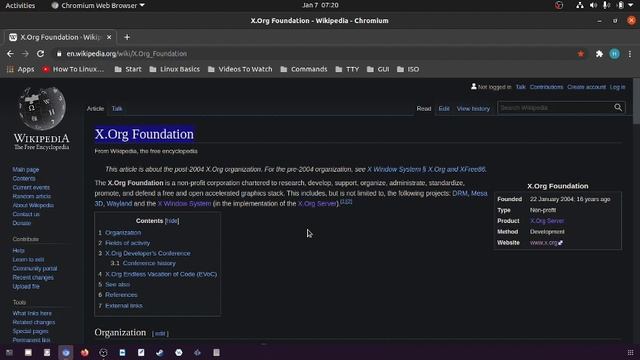Open the Jan 7 07:20 clock menu
Screen dimensions: 640x360
coord(320,5)
